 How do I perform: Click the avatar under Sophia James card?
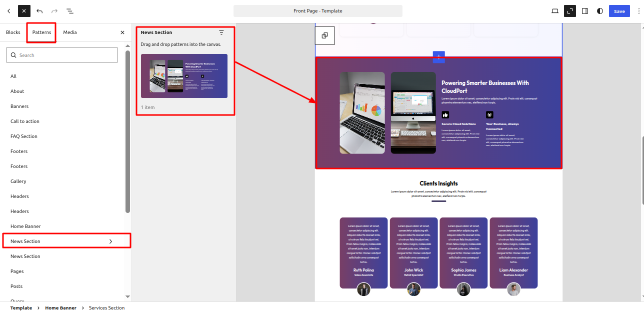click(463, 289)
